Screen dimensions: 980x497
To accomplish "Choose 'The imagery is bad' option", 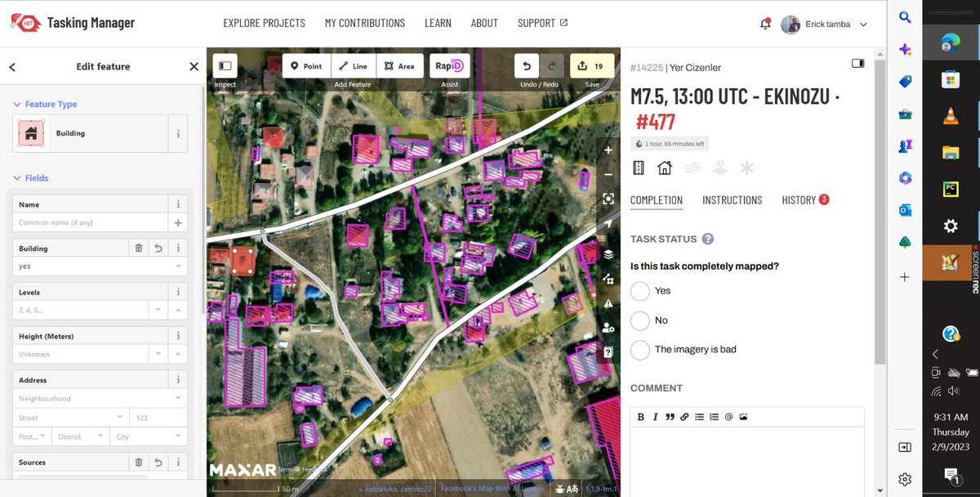I will (640, 349).
